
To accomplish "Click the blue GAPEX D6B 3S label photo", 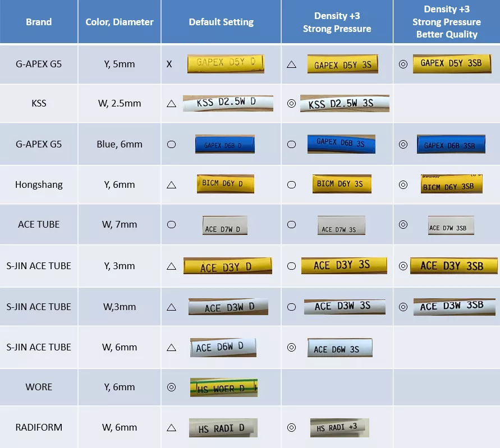I will pyautogui.click(x=341, y=144).
